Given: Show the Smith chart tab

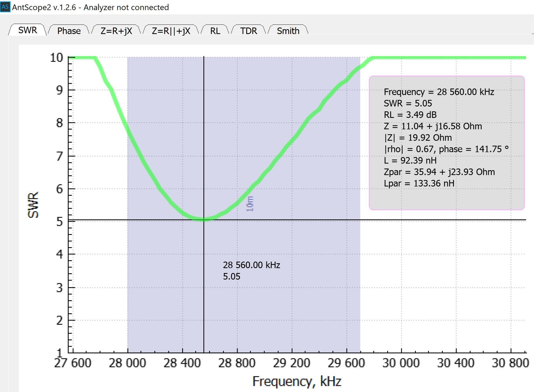Looking at the screenshot, I should pyautogui.click(x=288, y=31).
